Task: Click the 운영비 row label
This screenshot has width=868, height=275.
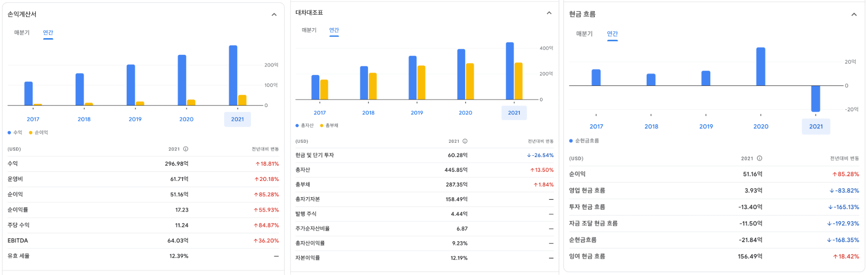Action: (x=15, y=179)
